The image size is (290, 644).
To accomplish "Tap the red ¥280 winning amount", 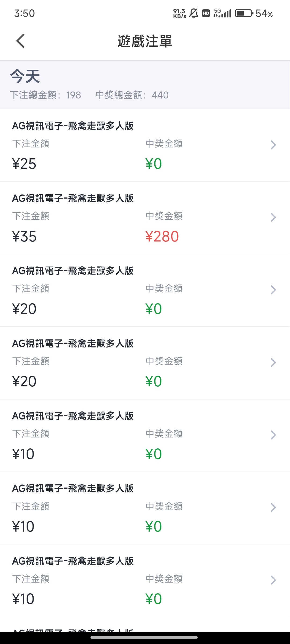I will coord(162,236).
